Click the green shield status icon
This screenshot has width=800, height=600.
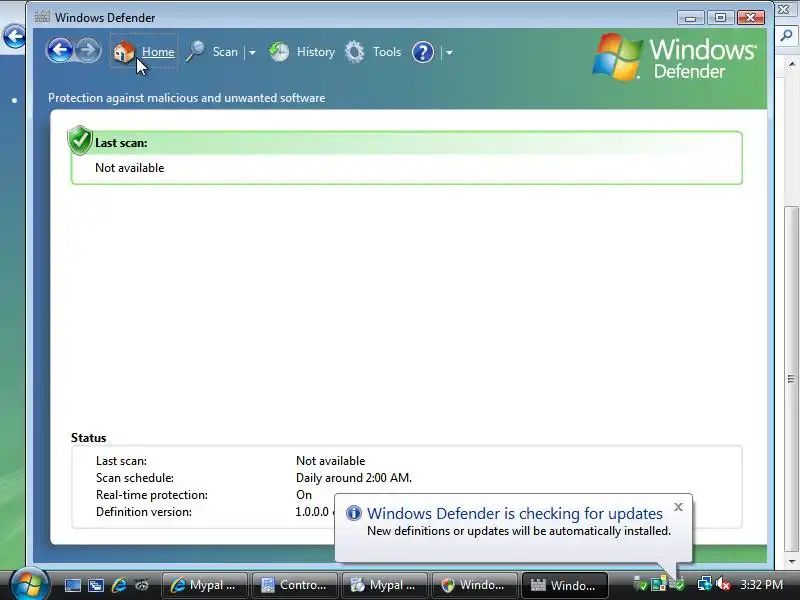(80, 140)
